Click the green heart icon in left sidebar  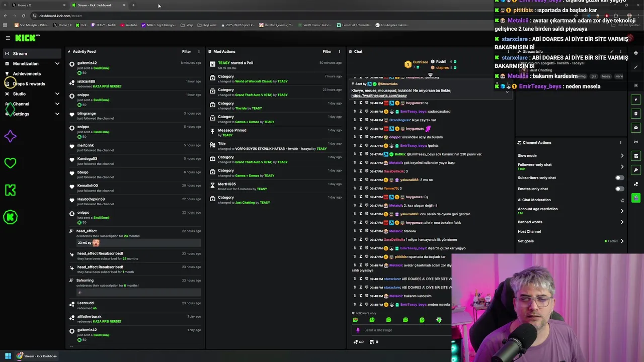(10, 163)
